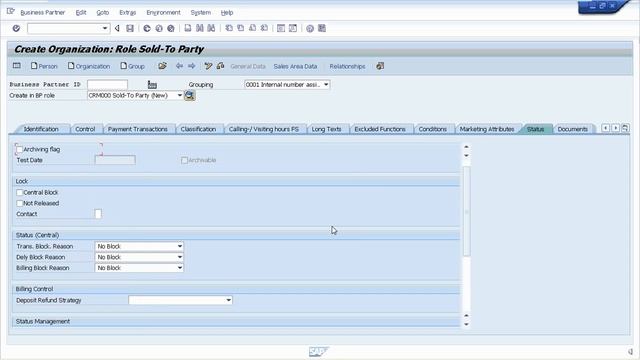Viewport: 640px width, 360px height.
Task: Click the Relationships button
Action: [347, 66]
